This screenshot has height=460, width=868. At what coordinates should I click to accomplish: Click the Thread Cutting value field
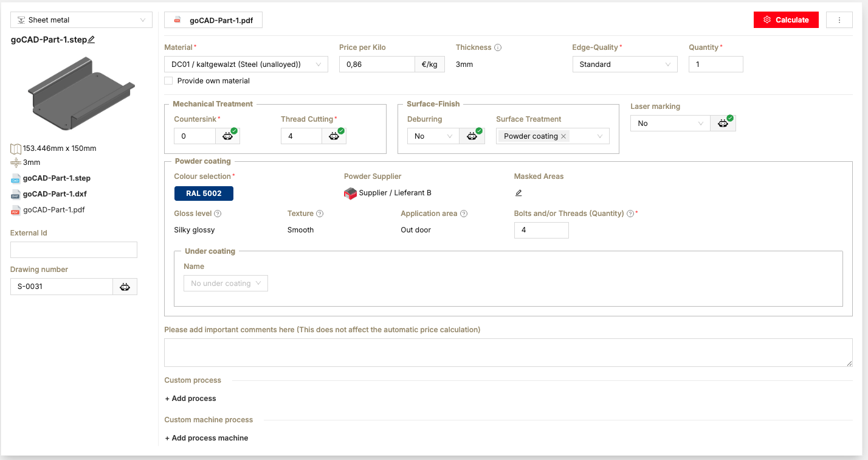point(301,136)
